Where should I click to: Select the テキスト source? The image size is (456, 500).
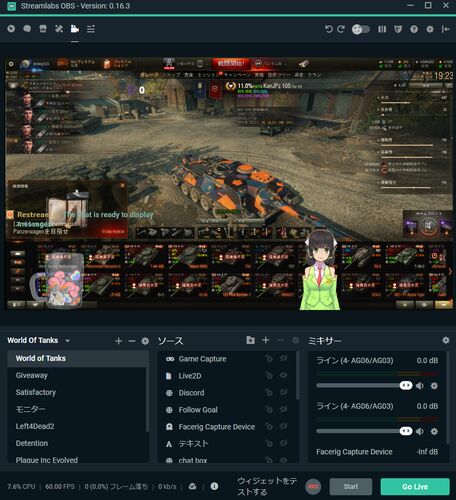pos(227,444)
